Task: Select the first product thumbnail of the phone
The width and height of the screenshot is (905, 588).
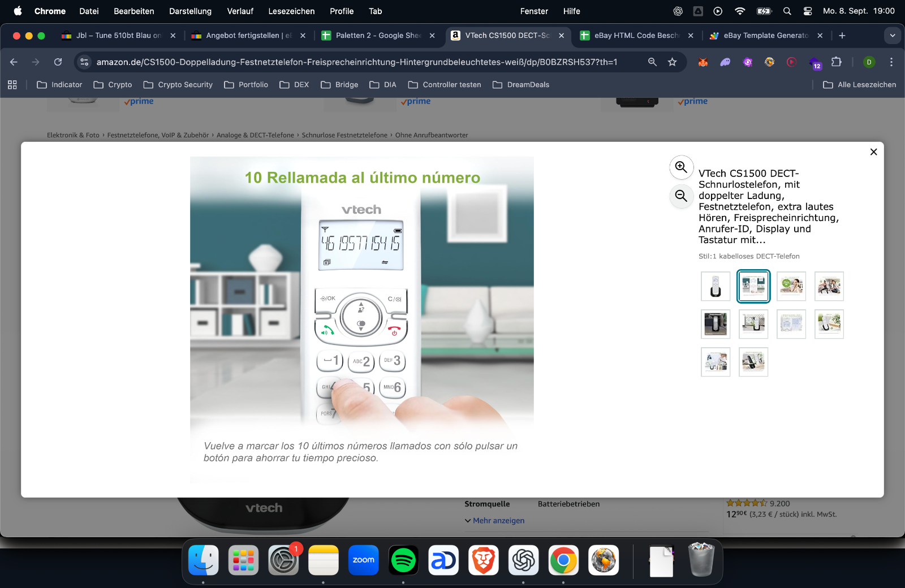Action: pos(716,286)
